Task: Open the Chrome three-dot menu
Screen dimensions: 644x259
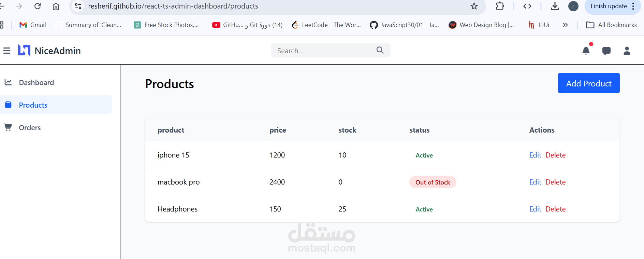Action: pos(633,6)
